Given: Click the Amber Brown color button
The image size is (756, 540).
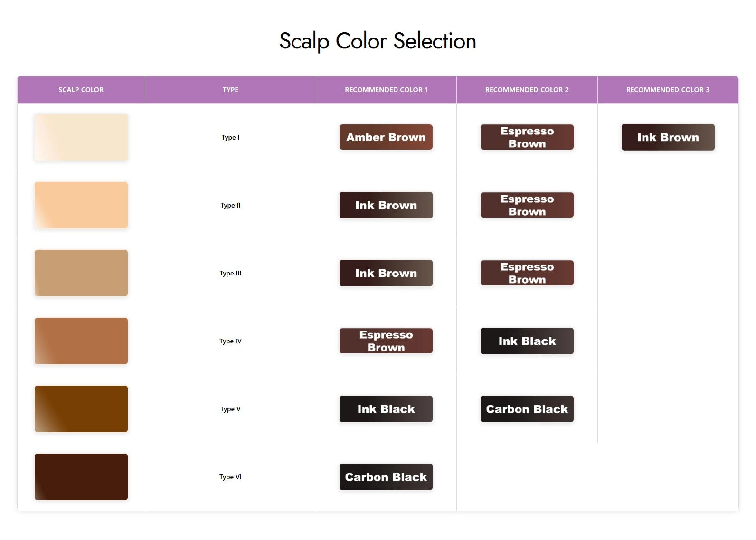Looking at the screenshot, I should point(386,137).
